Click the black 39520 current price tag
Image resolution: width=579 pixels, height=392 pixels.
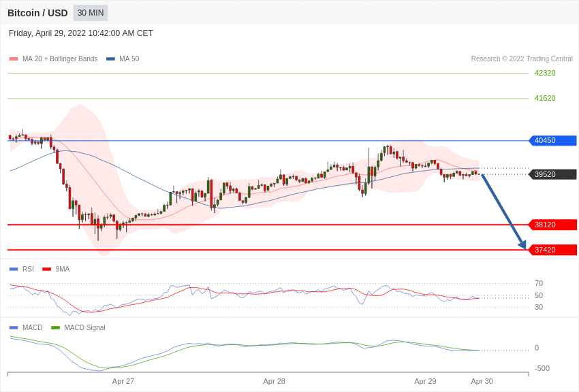tap(552, 174)
